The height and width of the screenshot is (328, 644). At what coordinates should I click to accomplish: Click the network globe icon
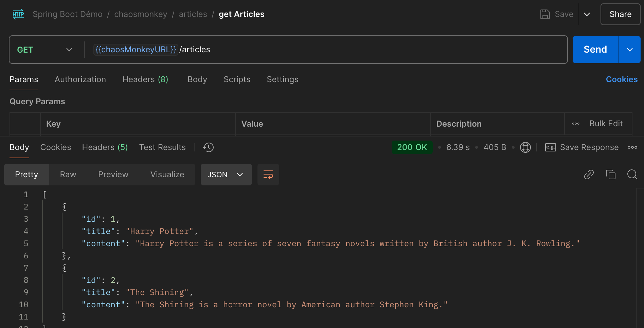point(525,147)
